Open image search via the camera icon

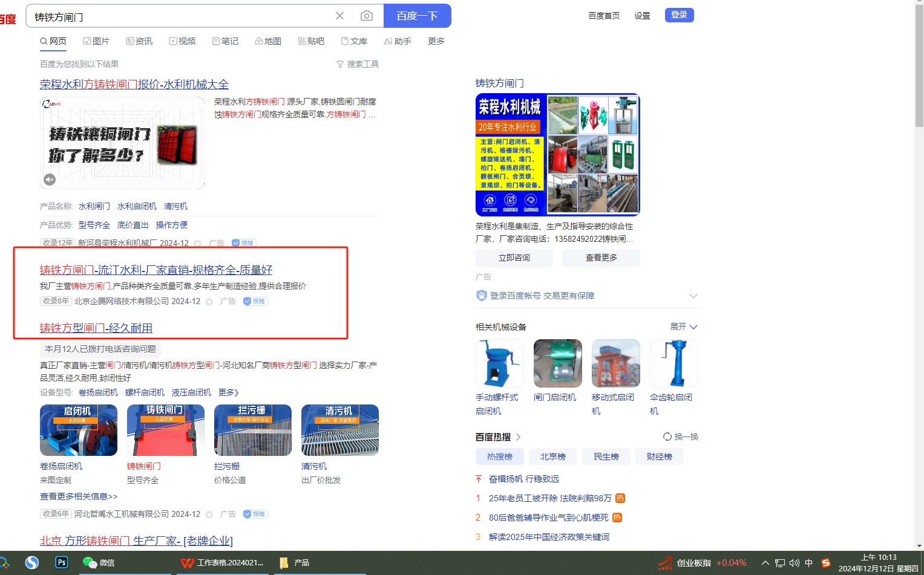coord(367,16)
